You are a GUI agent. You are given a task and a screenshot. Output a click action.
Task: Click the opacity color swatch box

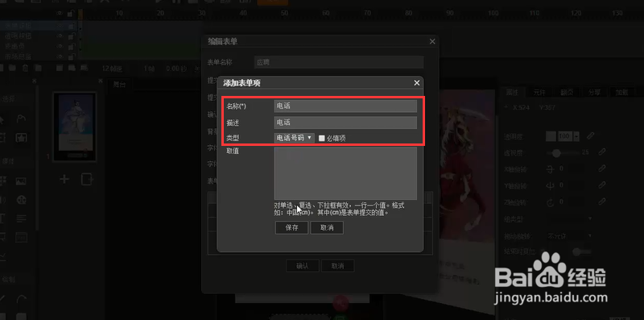551,136
